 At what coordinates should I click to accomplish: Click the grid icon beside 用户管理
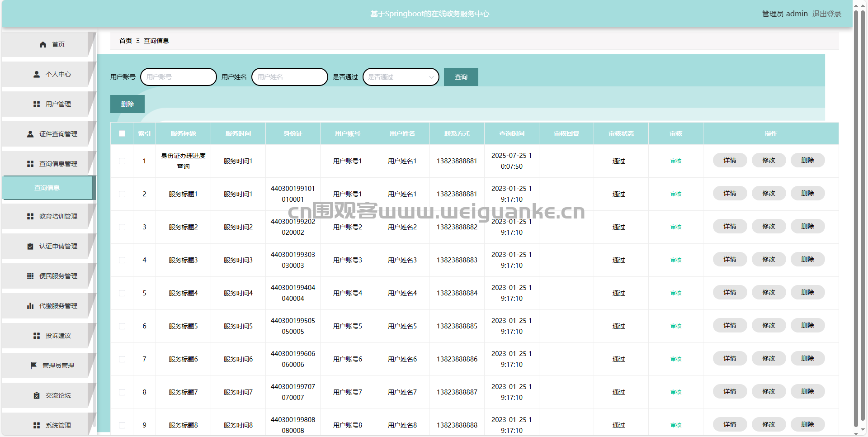coord(37,104)
